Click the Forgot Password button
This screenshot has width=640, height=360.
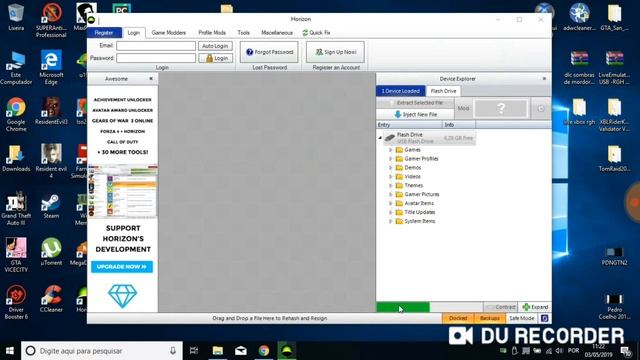pyautogui.click(x=269, y=52)
